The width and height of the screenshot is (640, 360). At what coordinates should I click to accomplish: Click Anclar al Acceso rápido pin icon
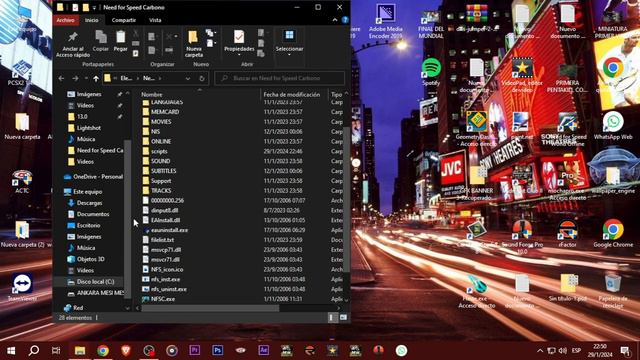pyautogui.click(x=73, y=37)
